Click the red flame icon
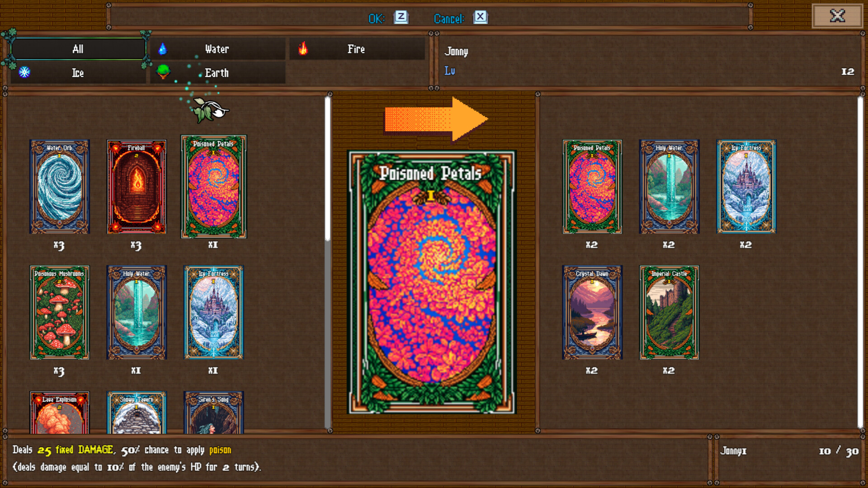This screenshot has height=488, width=868. click(x=303, y=48)
